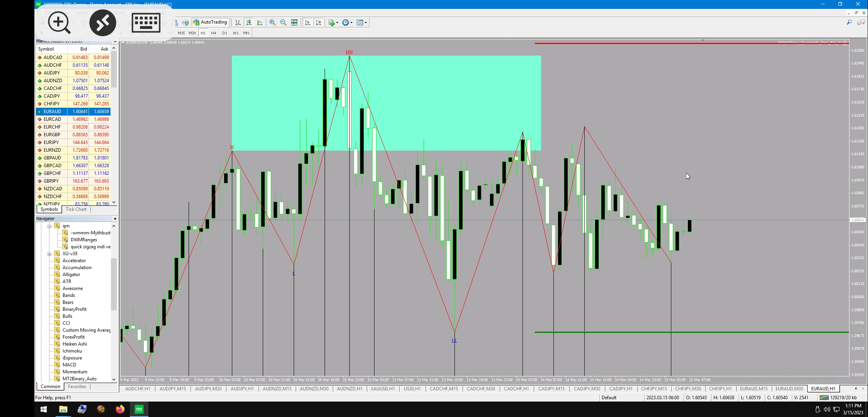Open the indicators list dropdown arrow
Viewport: 868px width, 417px height.
click(337, 23)
